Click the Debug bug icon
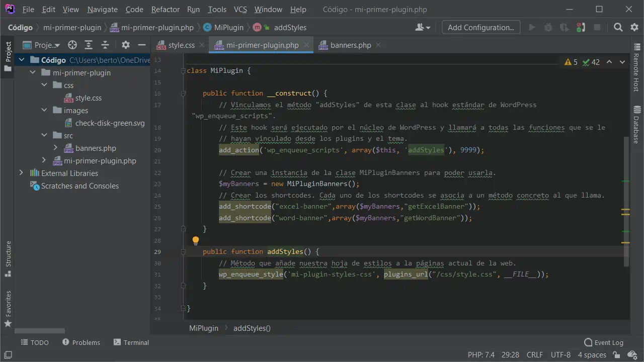This screenshot has height=362, width=644. [548, 27]
